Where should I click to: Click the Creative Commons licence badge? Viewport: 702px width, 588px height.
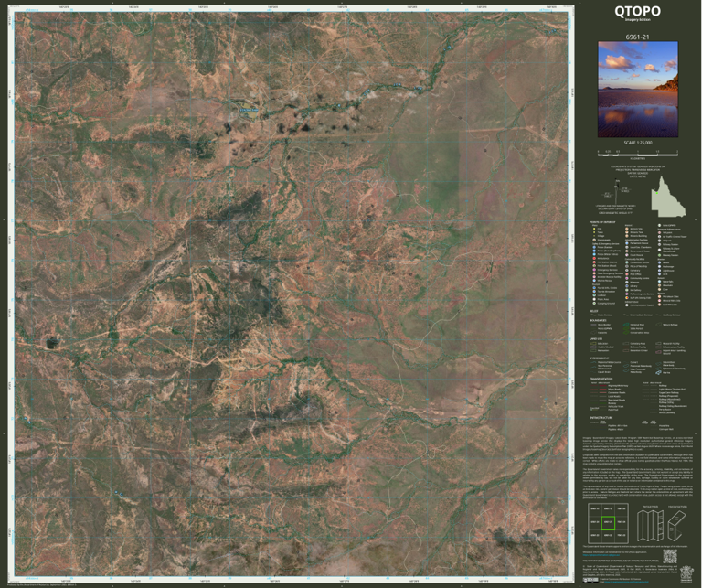coord(590,580)
